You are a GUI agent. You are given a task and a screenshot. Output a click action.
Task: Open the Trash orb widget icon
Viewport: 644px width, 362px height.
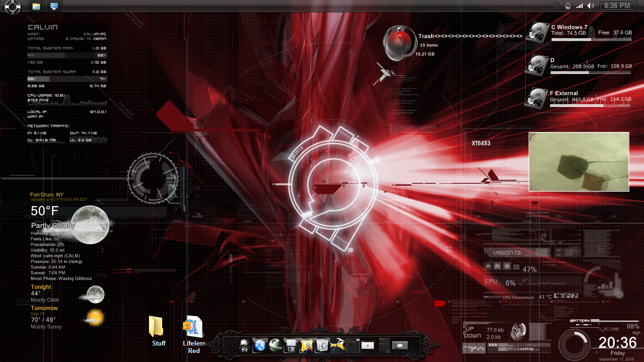(399, 43)
